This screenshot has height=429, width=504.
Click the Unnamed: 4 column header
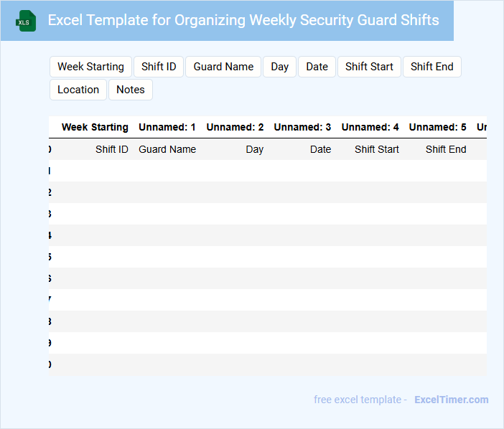coord(370,127)
